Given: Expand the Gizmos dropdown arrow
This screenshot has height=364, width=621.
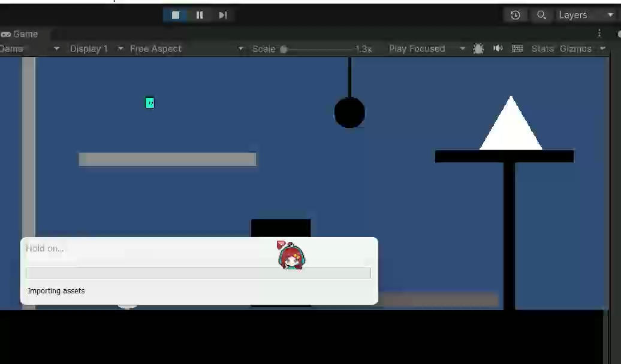Looking at the screenshot, I should point(603,48).
